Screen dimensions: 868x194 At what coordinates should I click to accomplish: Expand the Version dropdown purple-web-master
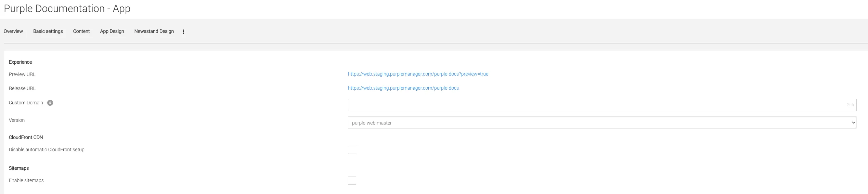pyautogui.click(x=602, y=122)
